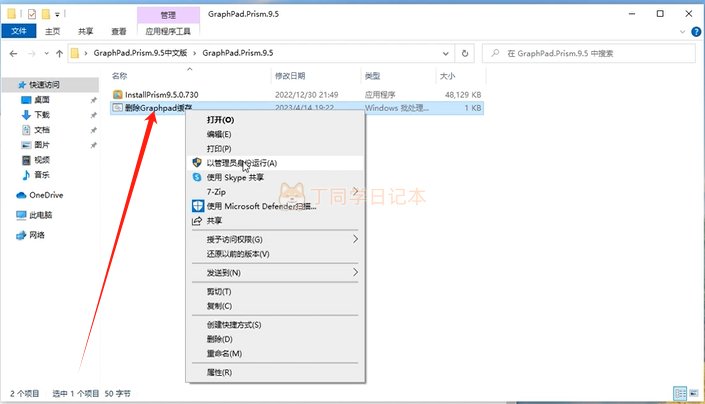Expand the 7-Zip submenu
The height and width of the screenshot is (404, 705).
tap(275, 192)
